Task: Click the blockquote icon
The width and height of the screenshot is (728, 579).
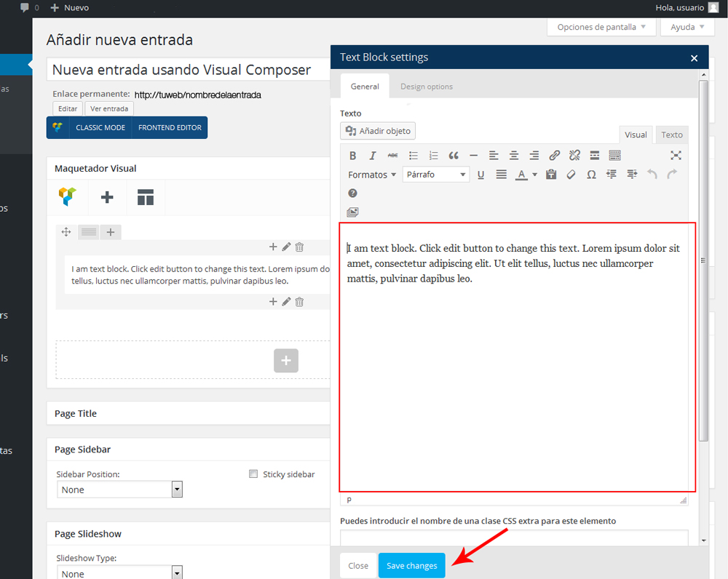Action: coord(454,156)
